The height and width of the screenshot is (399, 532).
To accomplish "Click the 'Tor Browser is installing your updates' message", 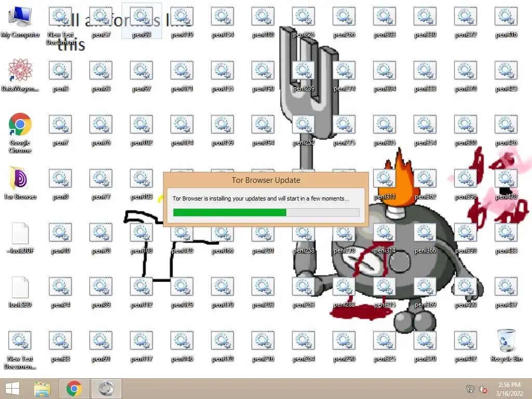I will tap(261, 198).
